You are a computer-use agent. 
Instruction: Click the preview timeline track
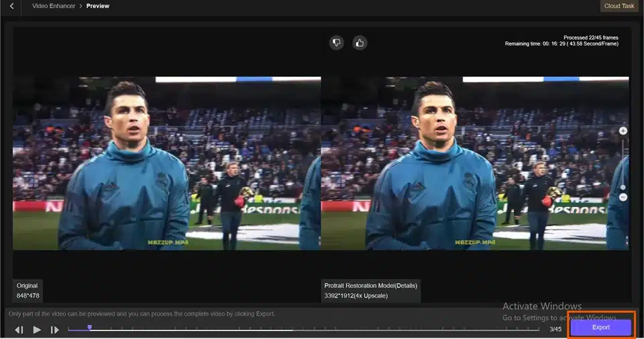303,329
